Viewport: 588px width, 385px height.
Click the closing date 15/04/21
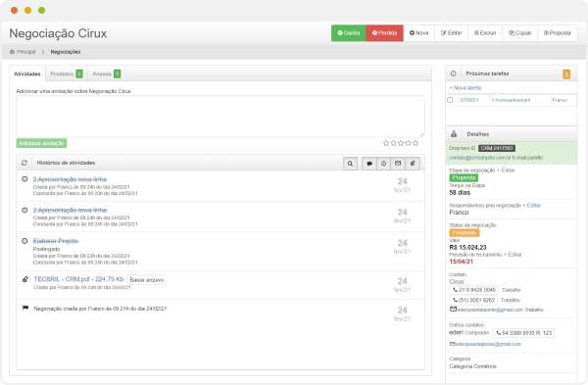click(x=461, y=262)
